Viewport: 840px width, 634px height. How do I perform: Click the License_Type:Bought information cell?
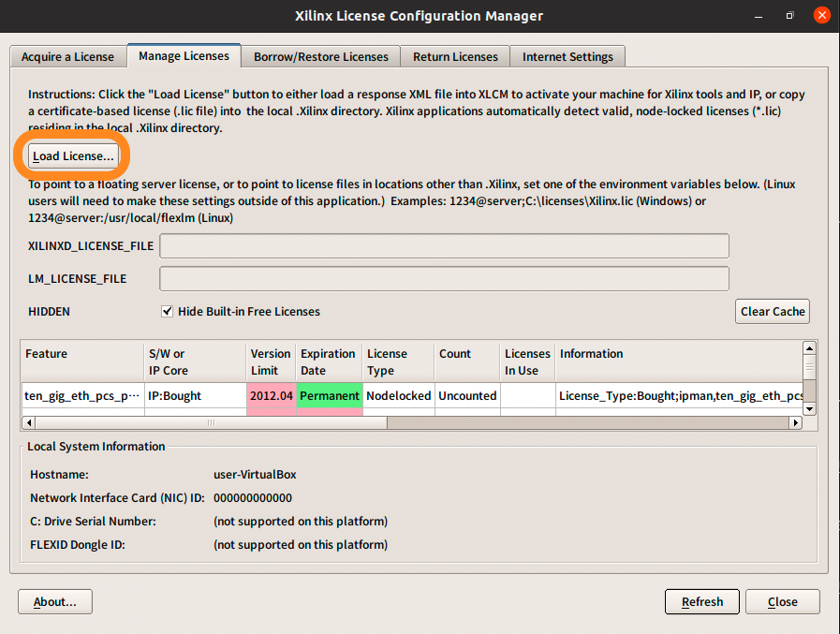679,395
